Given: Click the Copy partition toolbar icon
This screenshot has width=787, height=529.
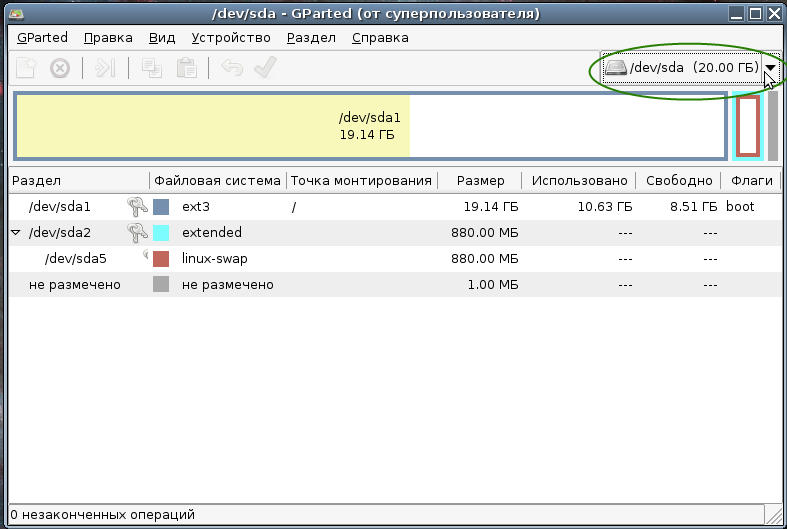Looking at the screenshot, I should [152, 68].
